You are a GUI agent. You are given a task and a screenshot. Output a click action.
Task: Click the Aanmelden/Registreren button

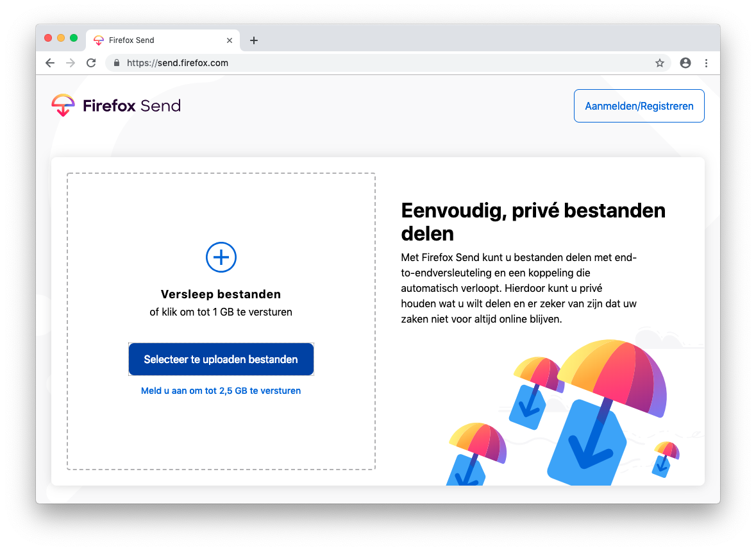coord(639,106)
